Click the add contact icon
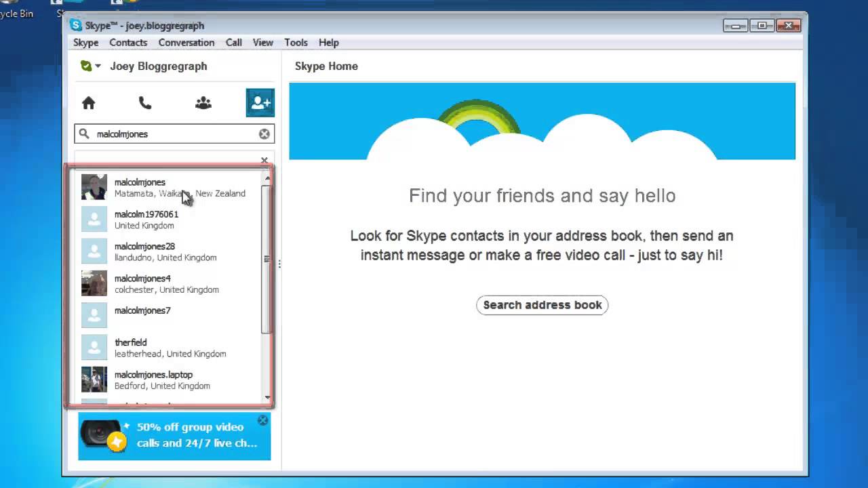The image size is (868, 488). pyautogui.click(x=260, y=103)
